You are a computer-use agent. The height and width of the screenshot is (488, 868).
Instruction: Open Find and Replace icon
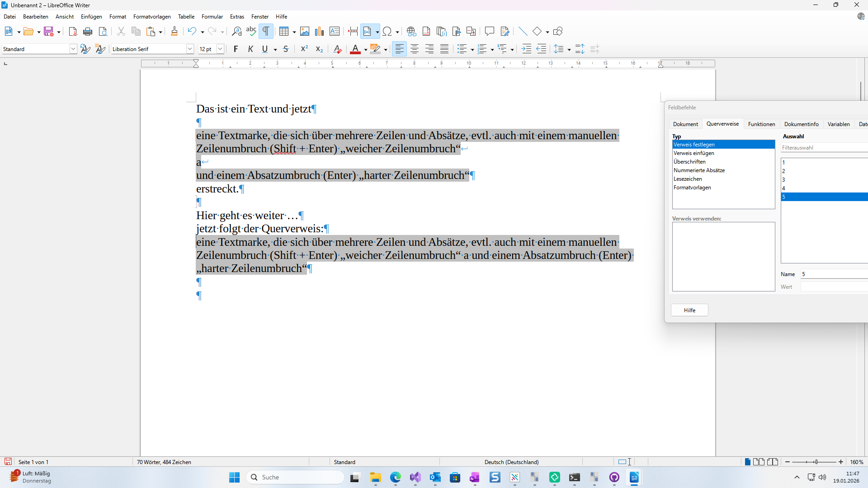pyautogui.click(x=236, y=31)
